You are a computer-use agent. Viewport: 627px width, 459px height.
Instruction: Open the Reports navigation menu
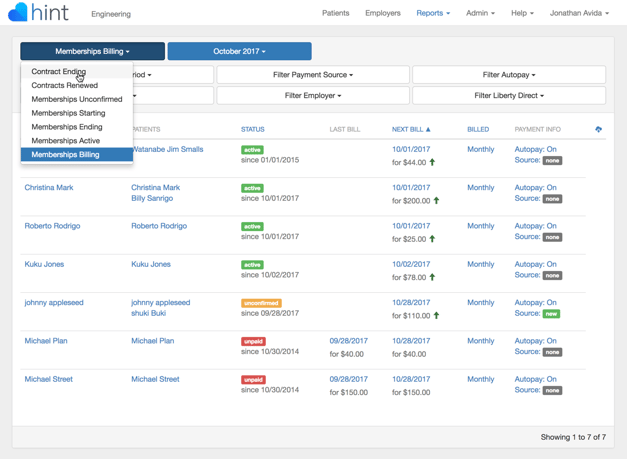tap(433, 13)
